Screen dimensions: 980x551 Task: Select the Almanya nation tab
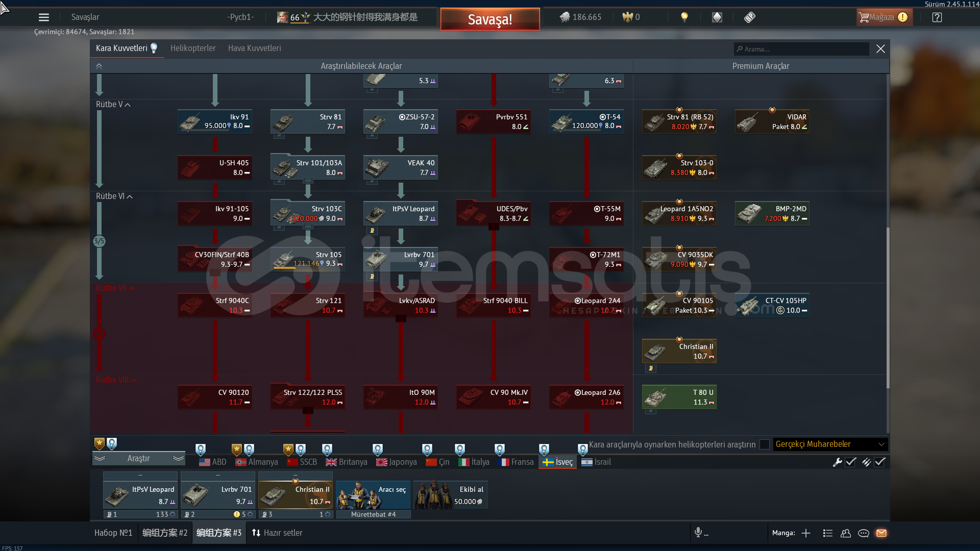pyautogui.click(x=257, y=462)
